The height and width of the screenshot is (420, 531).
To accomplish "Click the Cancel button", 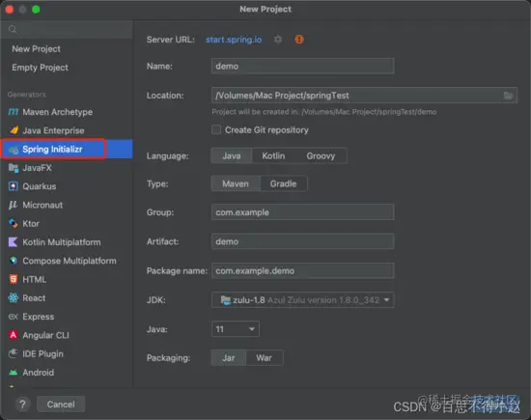I will click(61, 405).
